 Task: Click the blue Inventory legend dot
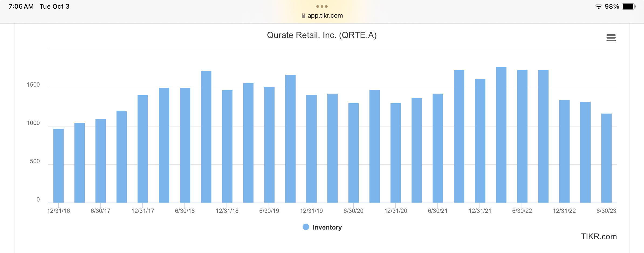coord(306,227)
